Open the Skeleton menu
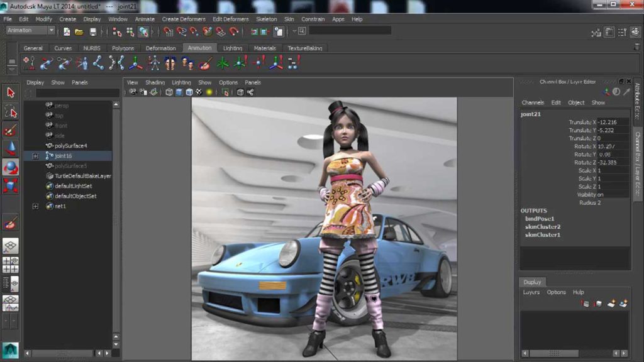 [x=266, y=19]
